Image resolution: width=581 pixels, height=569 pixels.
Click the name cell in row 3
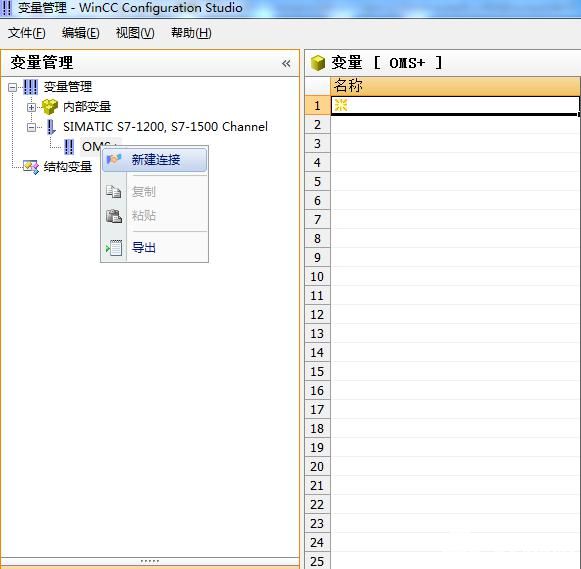pos(455,143)
